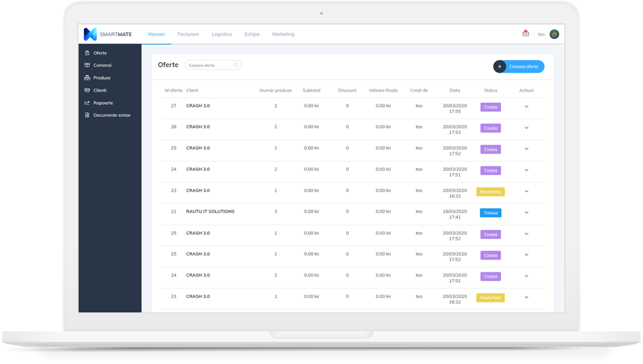This screenshot has height=364, width=643.
Task: Click the Creeaza oferta button
Action: [x=519, y=66]
